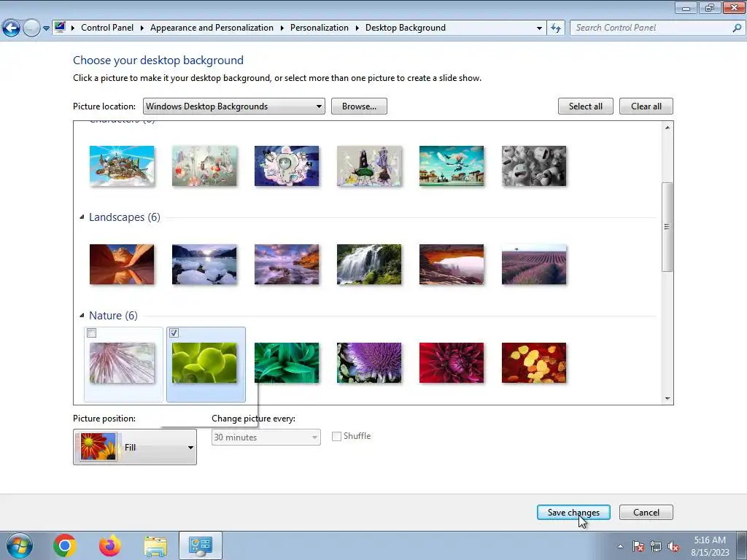Select the red canyon landscape wallpaper
Image resolution: width=747 pixels, height=560 pixels.
tap(122, 264)
